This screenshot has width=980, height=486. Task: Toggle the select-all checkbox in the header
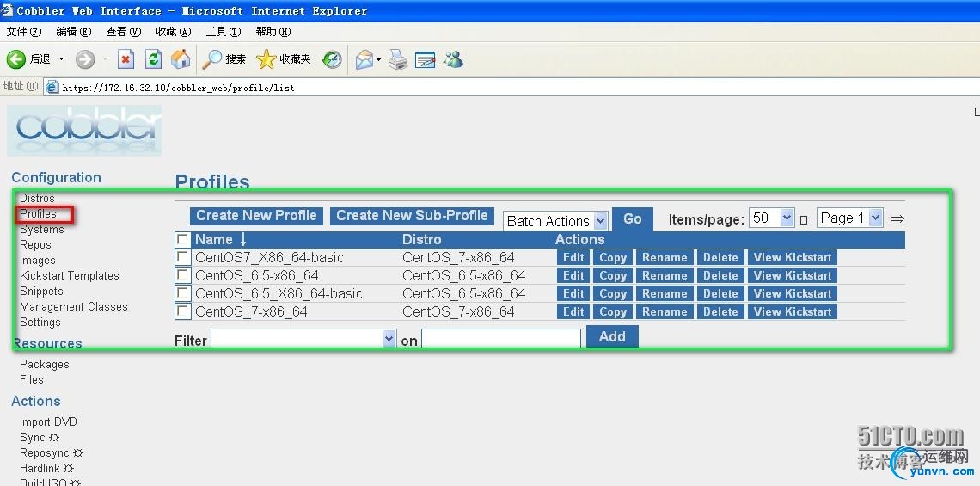[183, 240]
